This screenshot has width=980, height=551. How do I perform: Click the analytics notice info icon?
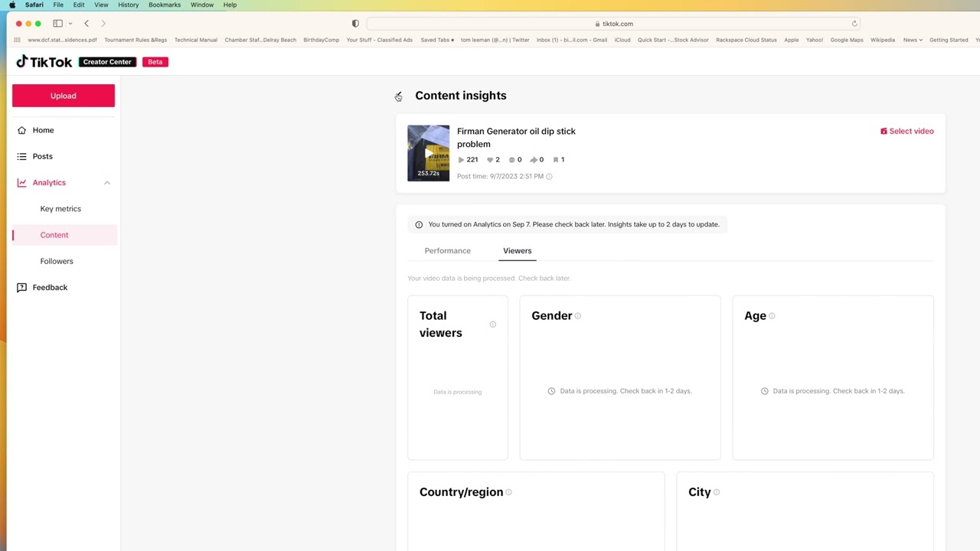(419, 225)
